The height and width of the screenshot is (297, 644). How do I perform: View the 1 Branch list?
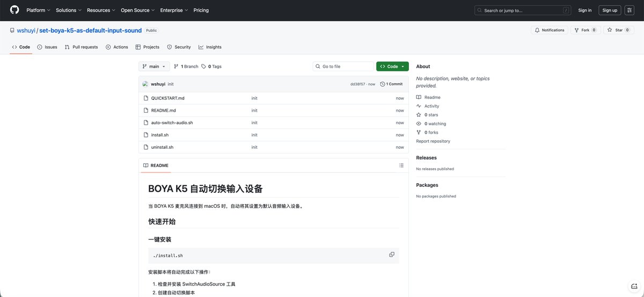[x=186, y=67]
